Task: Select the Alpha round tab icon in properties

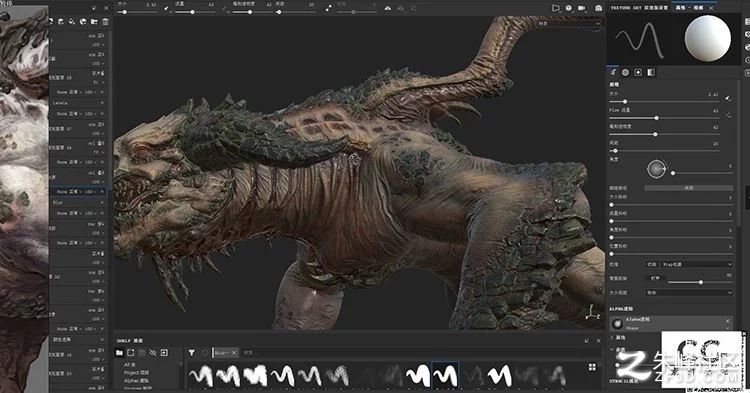Action: 626,72
